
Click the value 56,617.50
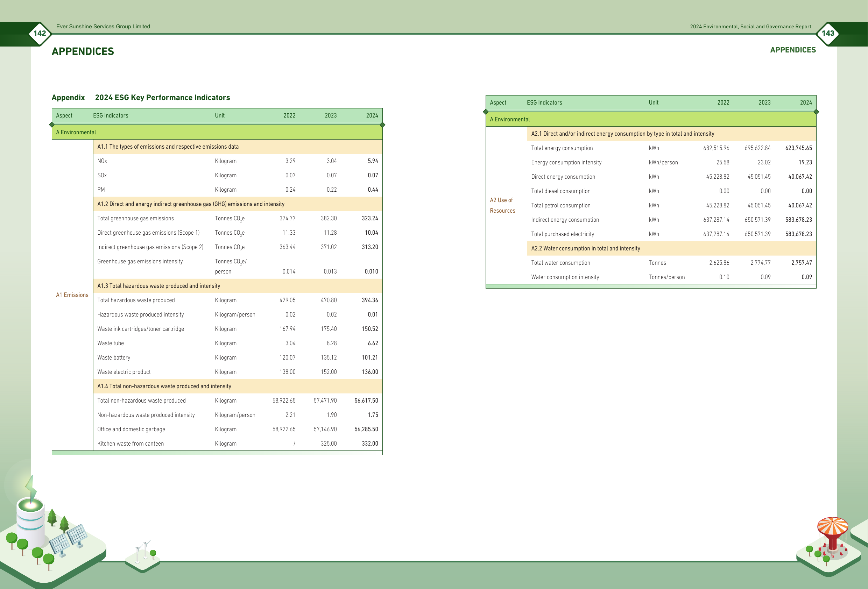(366, 401)
